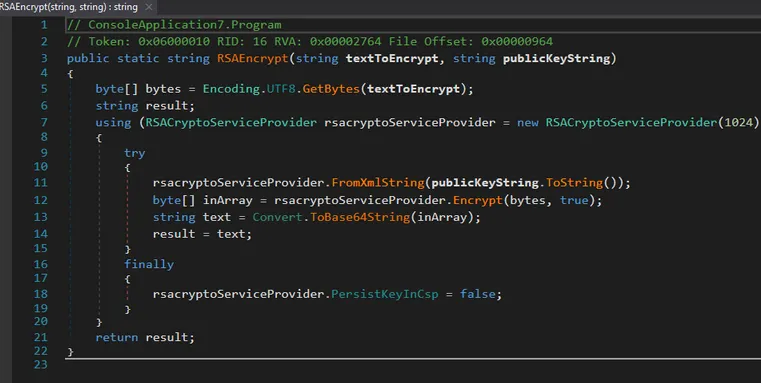The width and height of the screenshot is (761, 383).
Task: Click the ToBase64String method call
Action: point(360,217)
